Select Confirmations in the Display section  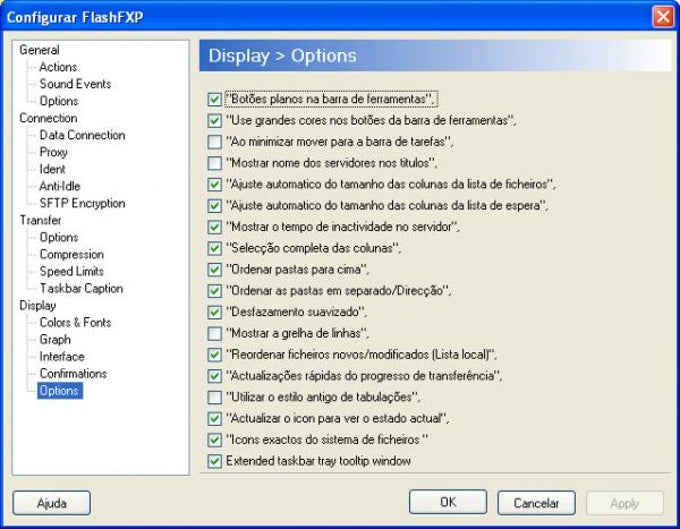click(x=73, y=373)
